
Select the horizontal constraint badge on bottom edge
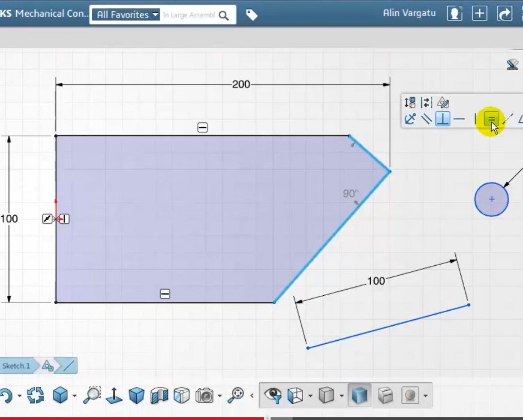click(x=165, y=294)
